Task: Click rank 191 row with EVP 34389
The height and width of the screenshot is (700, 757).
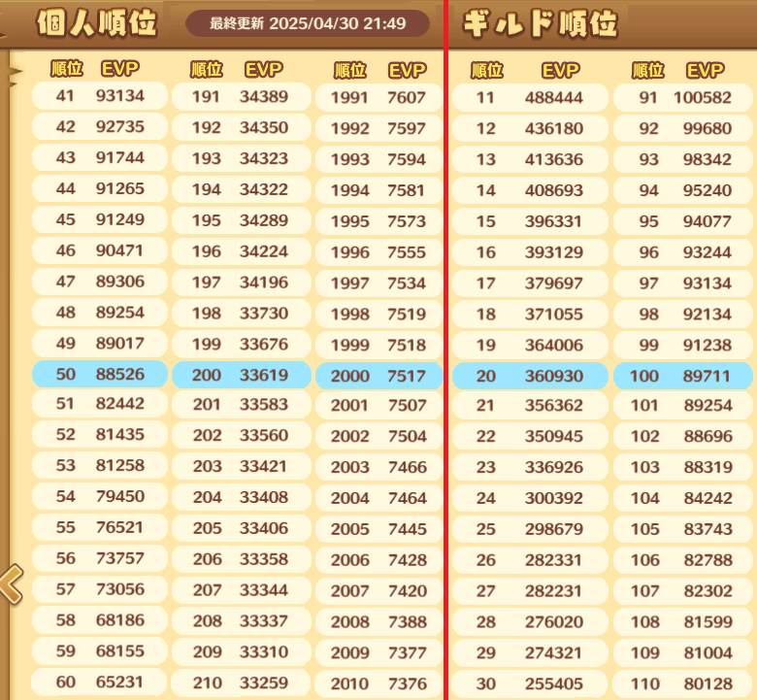Action: pos(242,97)
